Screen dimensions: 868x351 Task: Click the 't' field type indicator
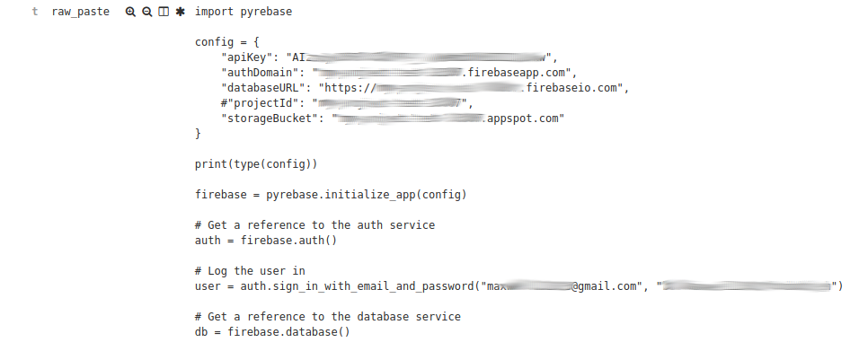point(35,12)
